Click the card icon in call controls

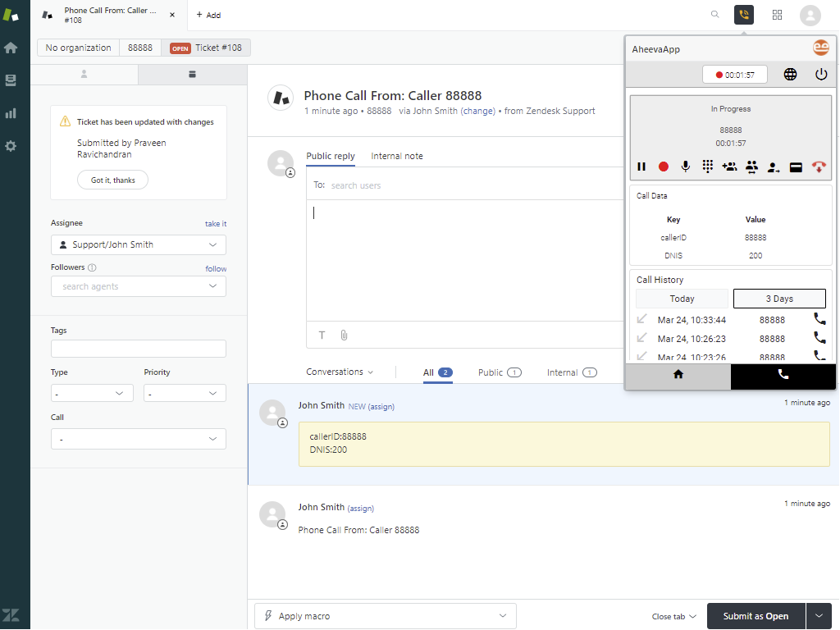coord(796,167)
